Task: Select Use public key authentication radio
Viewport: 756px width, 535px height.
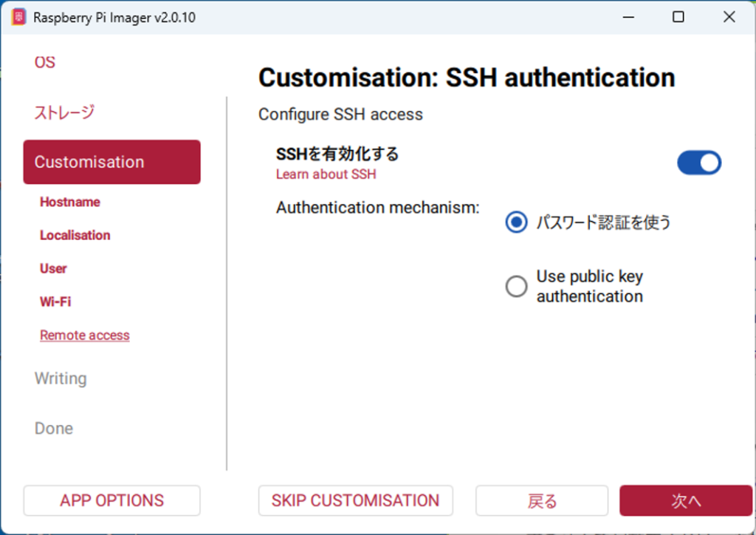Action: (516, 286)
